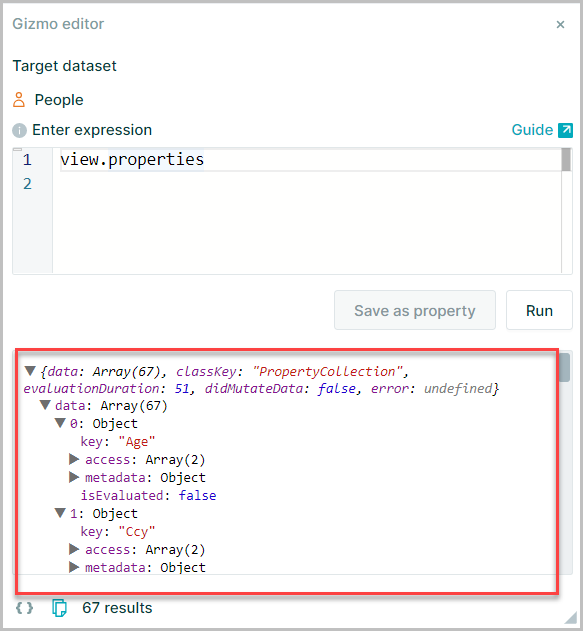Click Save as property button
Screen dimensions: 583x631
415,310
